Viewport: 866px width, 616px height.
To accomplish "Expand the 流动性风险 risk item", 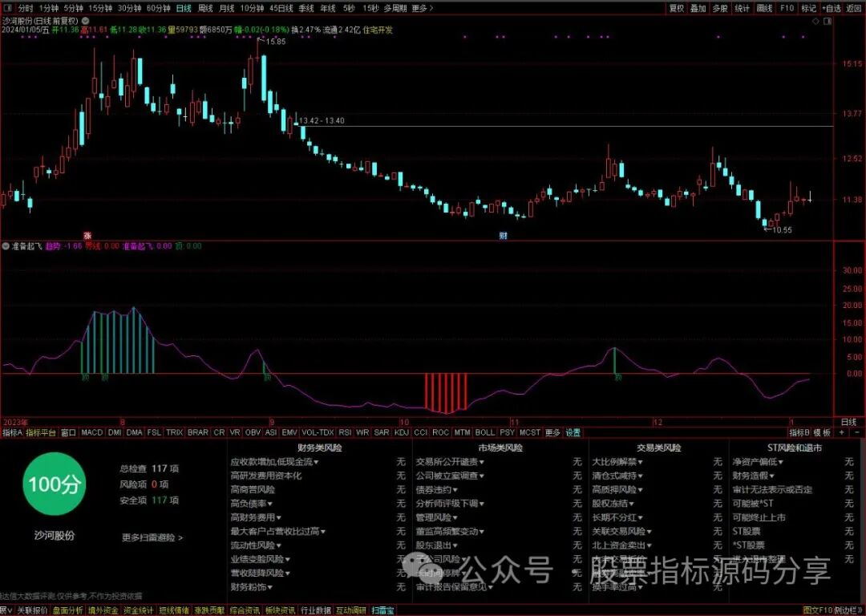I will [256, 545].
